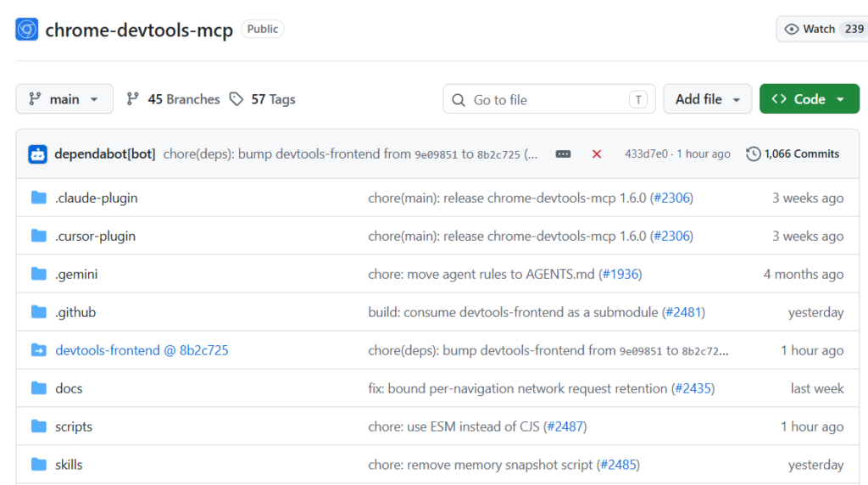Click the folder icon for scripts
This screenshot has height=485, width=868.
click(x=39, y=426)
